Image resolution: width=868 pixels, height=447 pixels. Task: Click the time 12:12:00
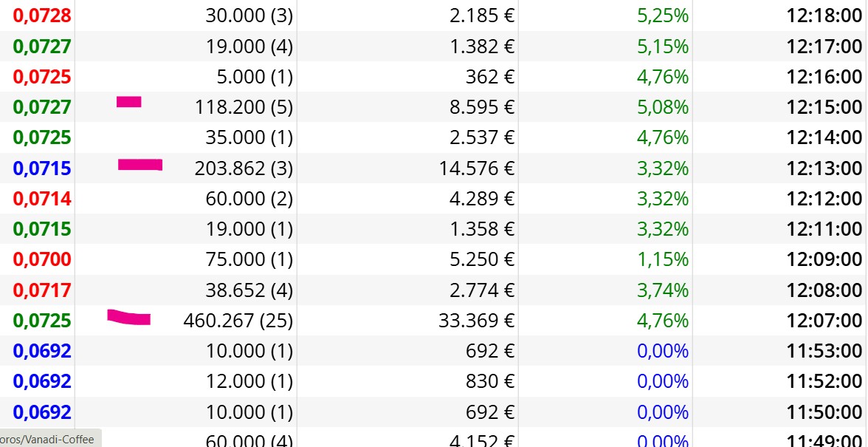[824, 198]
